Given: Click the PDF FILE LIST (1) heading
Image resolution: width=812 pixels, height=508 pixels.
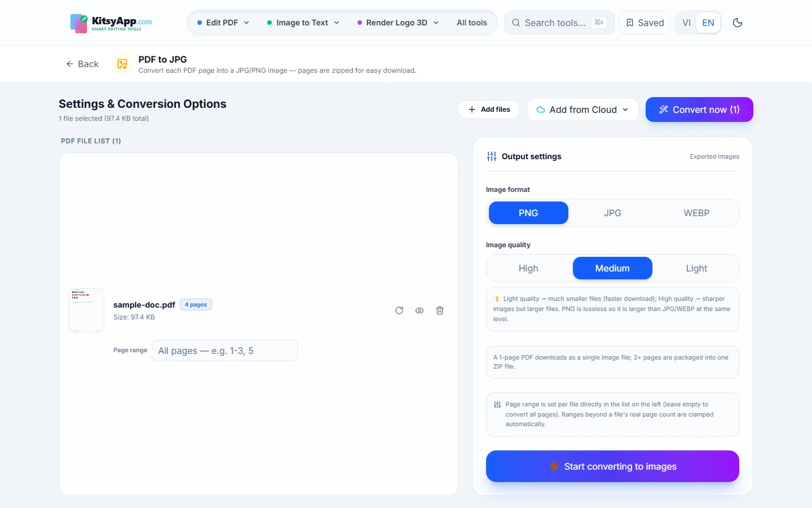Looking at the screenshot, I should tap(91, 141).
